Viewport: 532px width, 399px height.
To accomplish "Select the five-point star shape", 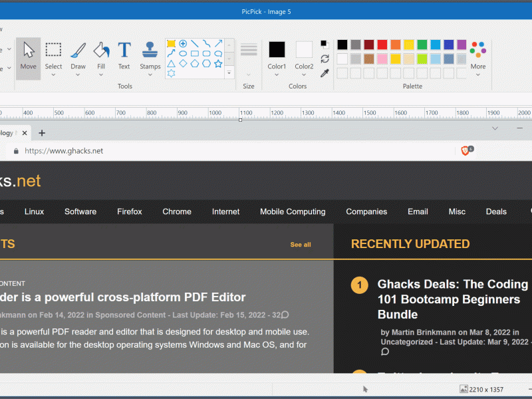I will (218, 63).
